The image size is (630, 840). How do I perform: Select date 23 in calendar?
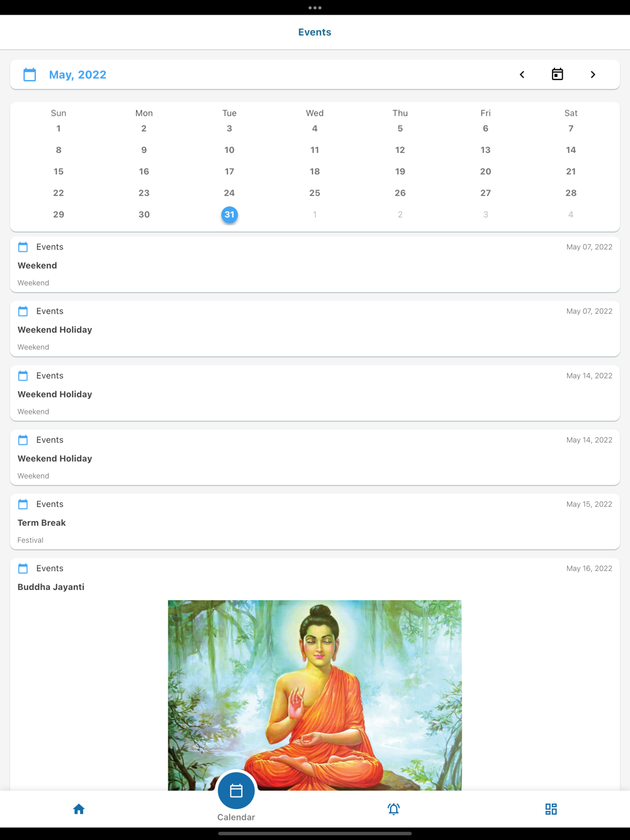[144, 193]
